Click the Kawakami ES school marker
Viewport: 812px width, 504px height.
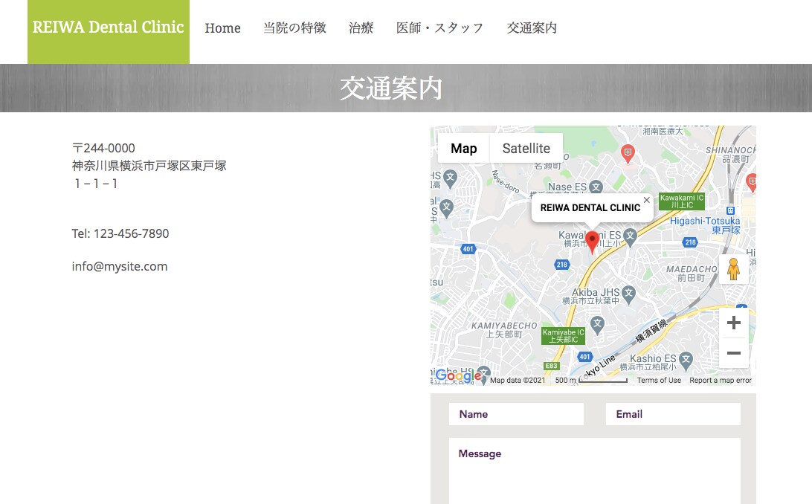pos(630,237)
